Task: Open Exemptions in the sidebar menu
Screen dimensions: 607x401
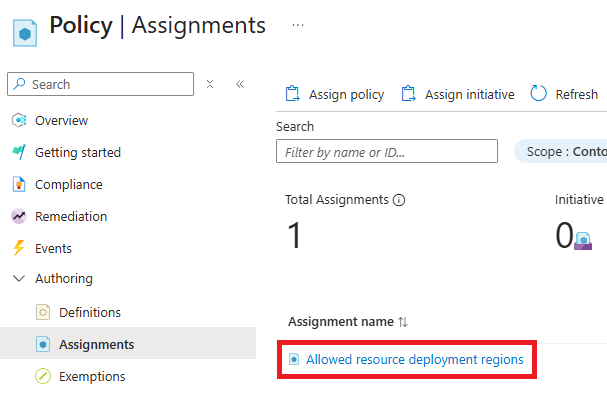Action: point(92,377)
